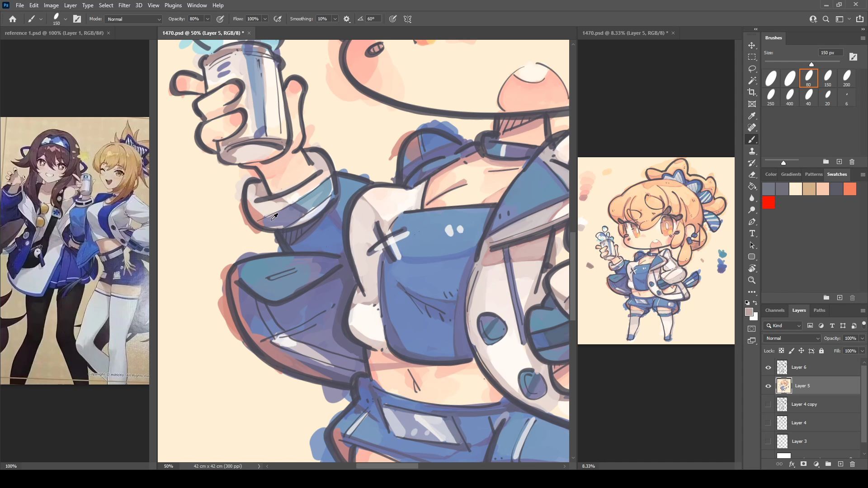
Task: Enable airbrush build-up effects
Action: coord(278,19)
